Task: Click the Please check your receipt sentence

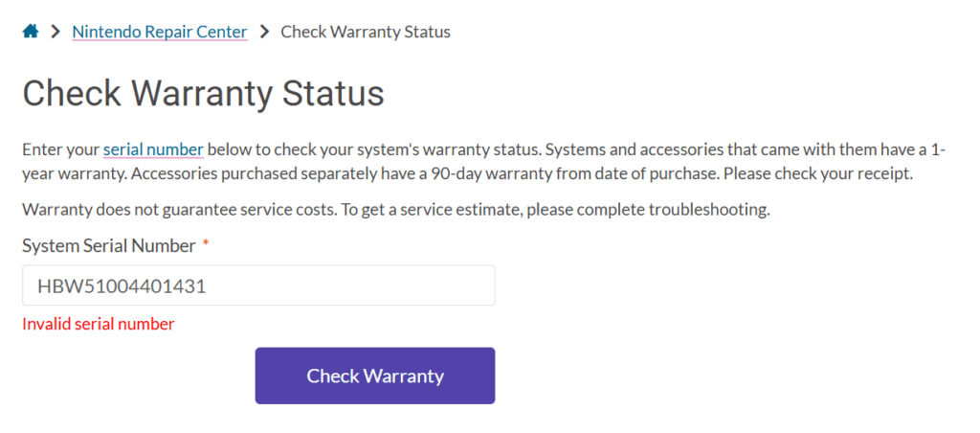Action: (818, 174)
